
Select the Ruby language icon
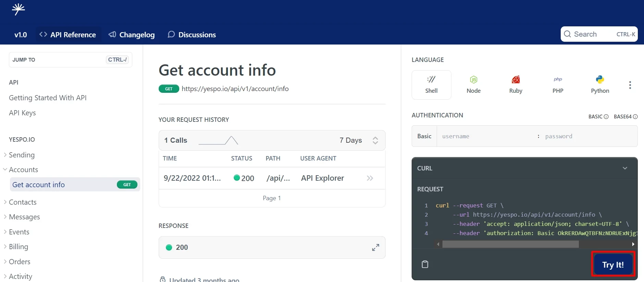(515, 80)
